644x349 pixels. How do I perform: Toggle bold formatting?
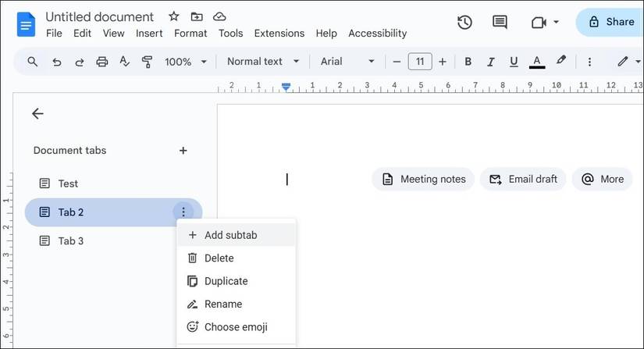pyautogui.click(x=468, y=62)
